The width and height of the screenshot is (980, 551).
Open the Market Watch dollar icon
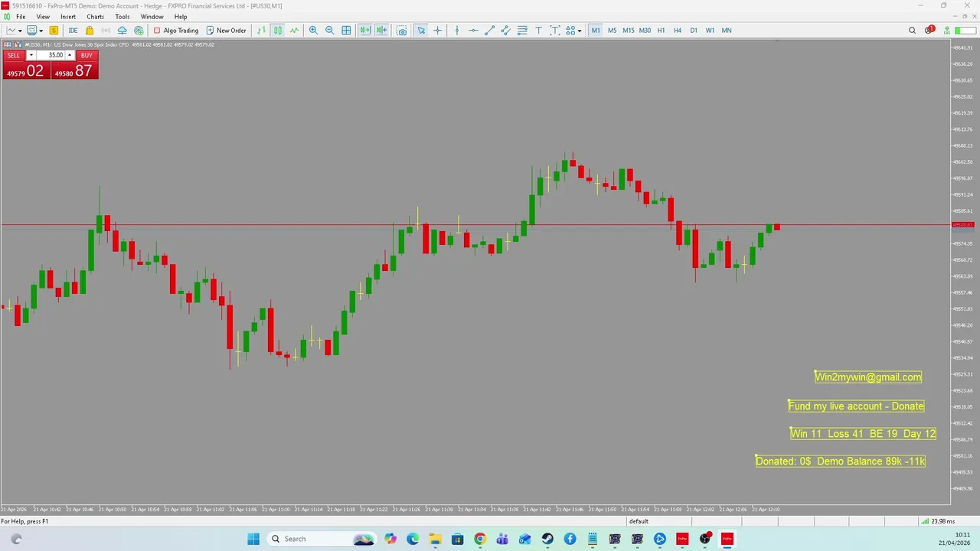coord(54,31)
